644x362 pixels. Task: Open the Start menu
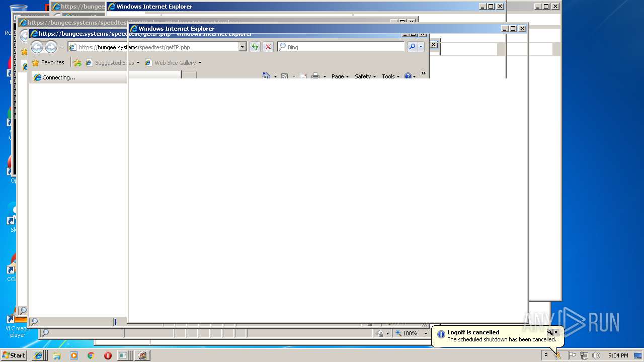coord(14,355)
